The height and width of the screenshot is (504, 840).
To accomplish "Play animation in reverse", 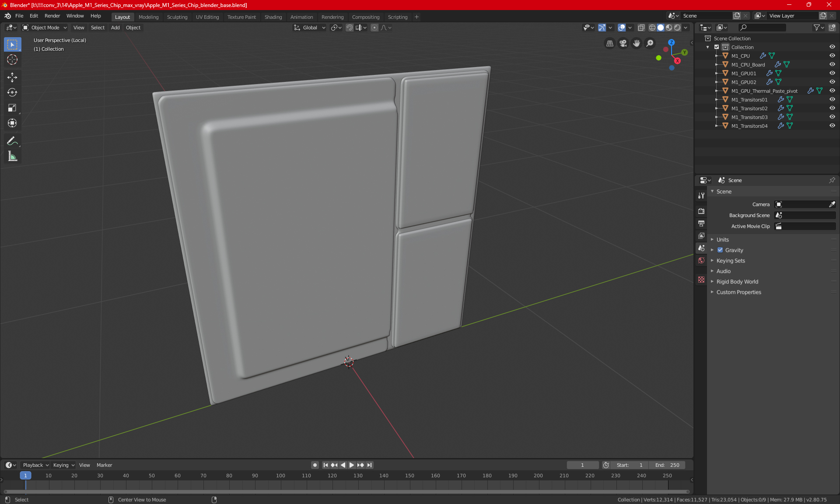I will point(343,465).
